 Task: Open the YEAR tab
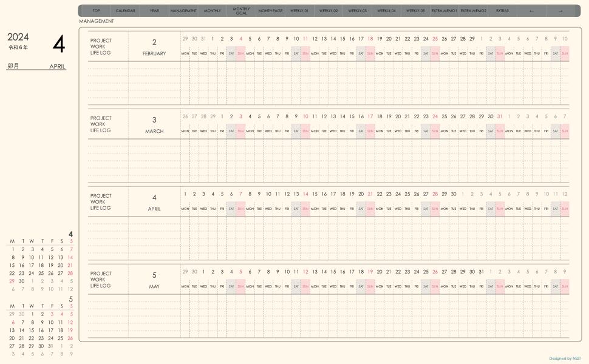(x=154, y=10)
